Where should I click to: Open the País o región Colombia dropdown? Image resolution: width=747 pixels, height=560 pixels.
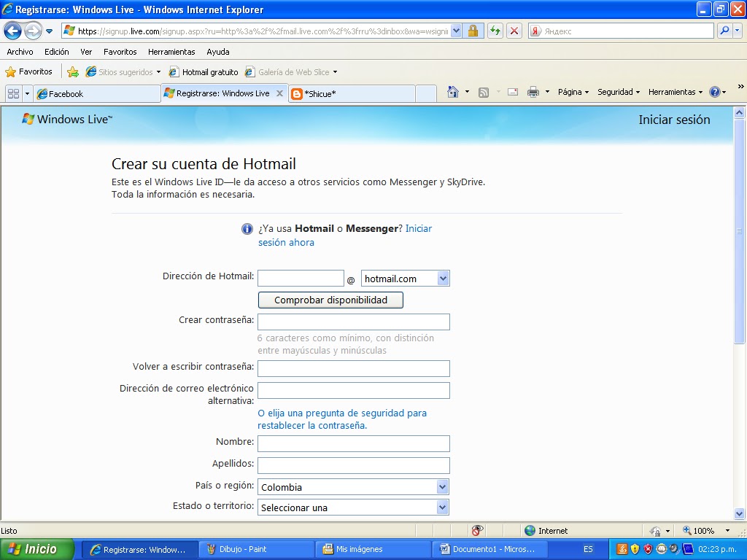coord(354,486)
